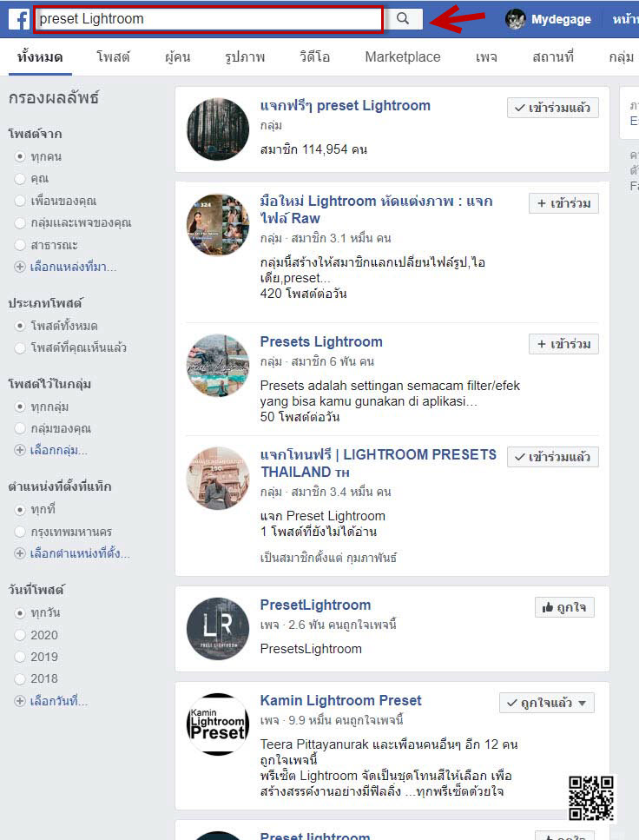Image resolution: width=639 pixels, height=840 pixels.
Task: Click the plus icon beside เลือกตำแหน่งที่ตั้ง
Action: pyautogui.click(x=20, y=553)
